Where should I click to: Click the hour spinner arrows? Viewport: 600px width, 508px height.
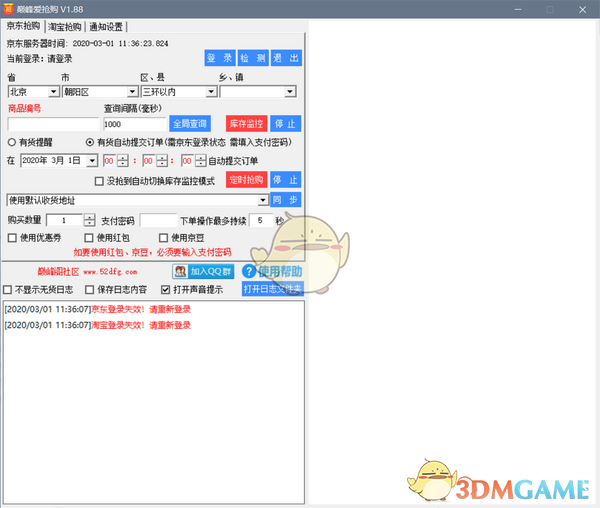[123, 161]
